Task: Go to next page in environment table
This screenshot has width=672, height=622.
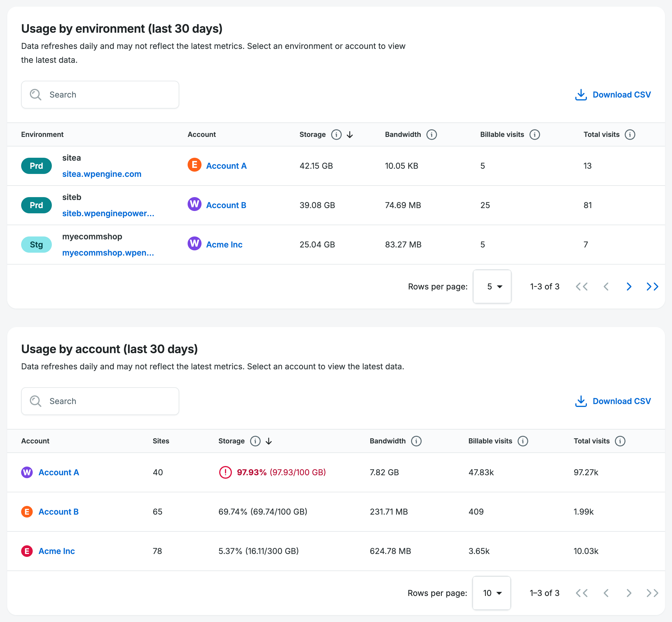Action: pos(629,287)
